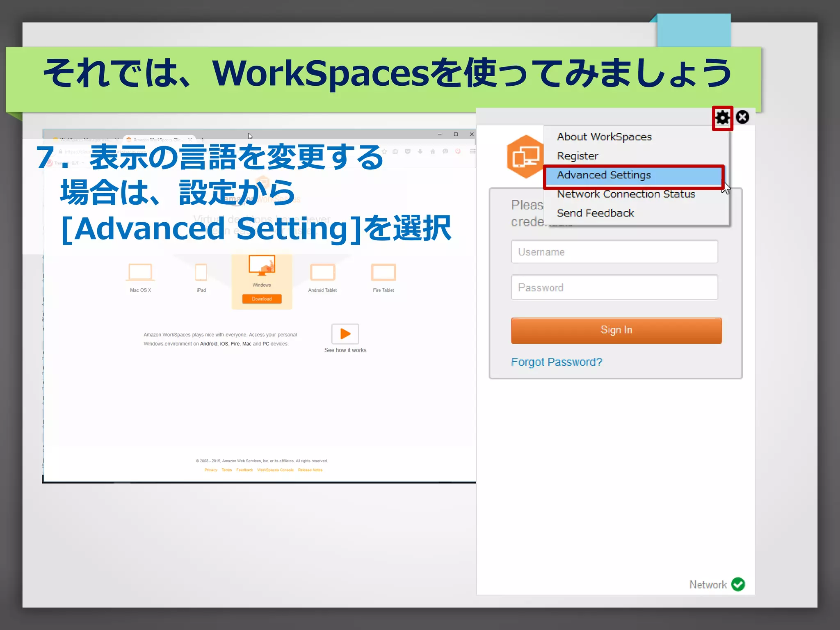
Task: Select About WorkSpaces menu entry
Action: tap(604, 137)
